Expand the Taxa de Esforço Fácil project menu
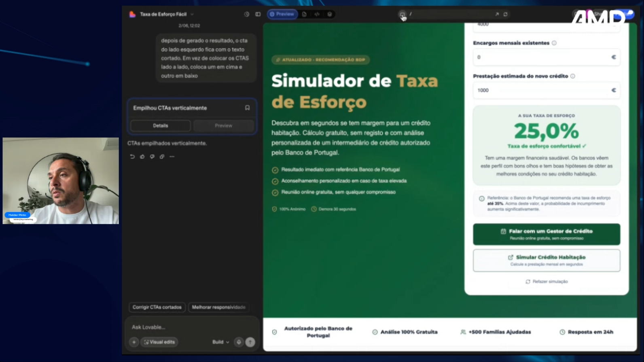Screen dimensions: 644x362 (x=166, y=14)
